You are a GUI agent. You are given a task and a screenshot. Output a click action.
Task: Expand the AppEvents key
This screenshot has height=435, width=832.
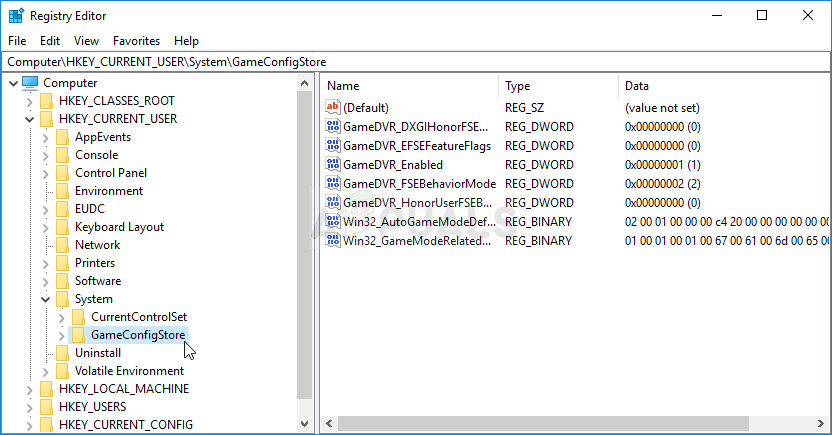pyautogui.click(x=46, y=138)
